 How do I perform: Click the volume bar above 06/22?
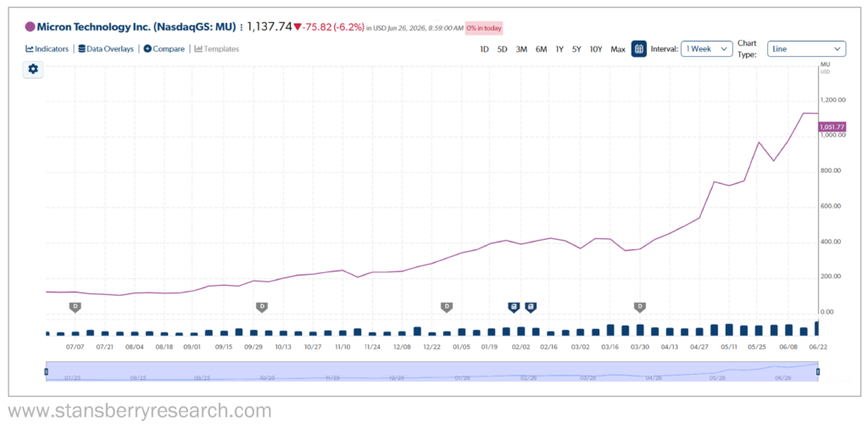(x=816, y=328)
